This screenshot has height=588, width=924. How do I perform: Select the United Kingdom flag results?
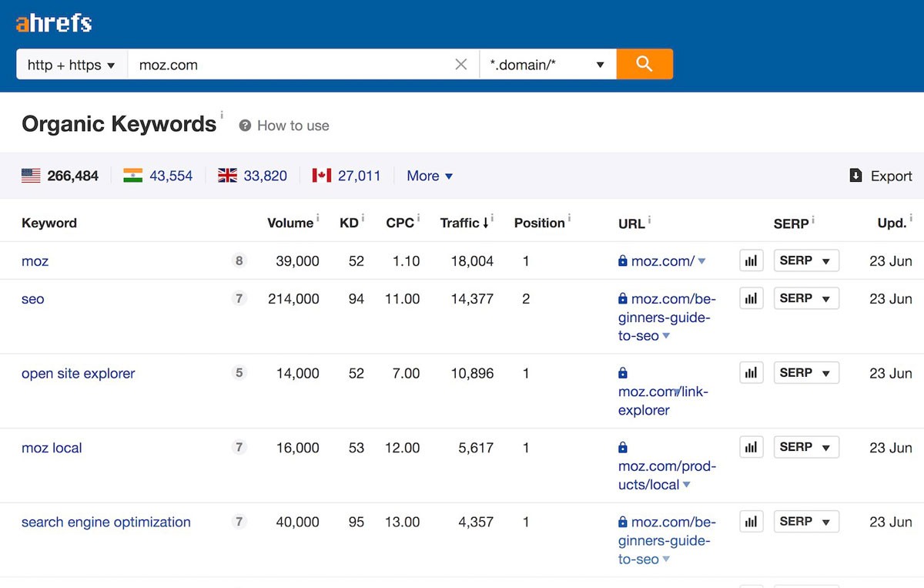tap(227, 176)
